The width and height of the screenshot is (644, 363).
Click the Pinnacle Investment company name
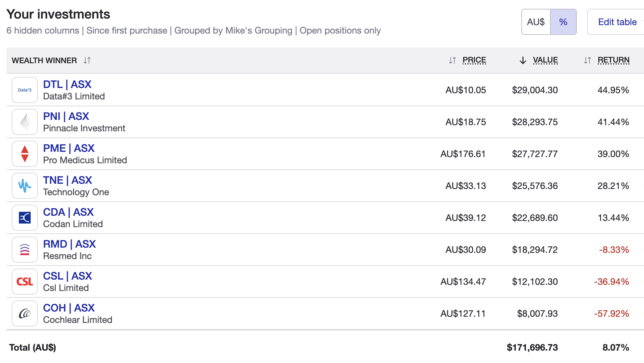click(x=84, y=128)
